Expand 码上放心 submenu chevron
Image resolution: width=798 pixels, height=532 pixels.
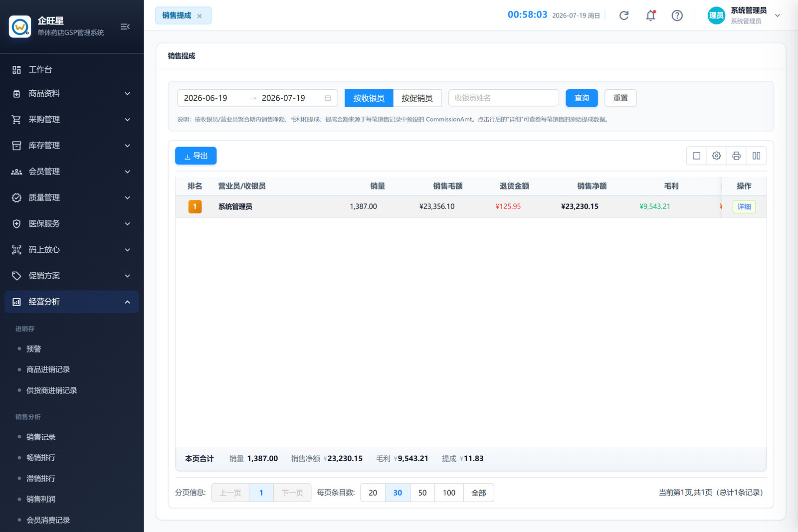coord(127,250)
